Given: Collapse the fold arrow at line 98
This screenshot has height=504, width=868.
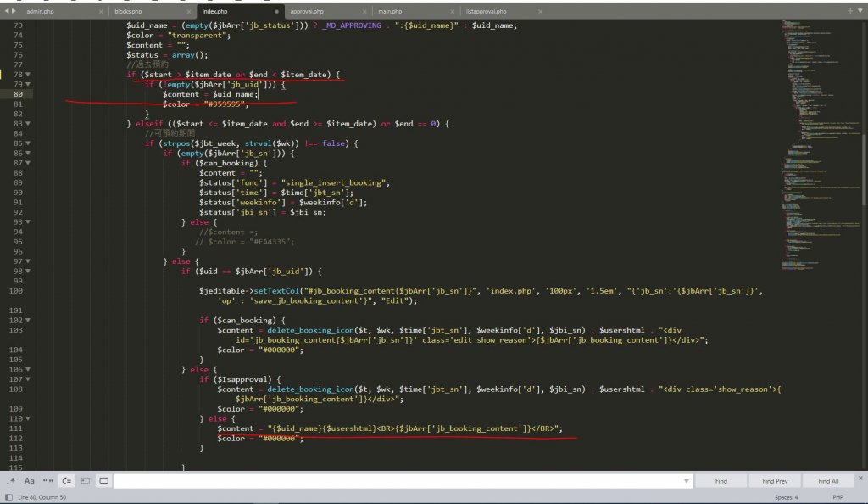Looking at the screenshot, I should point(28,271).
